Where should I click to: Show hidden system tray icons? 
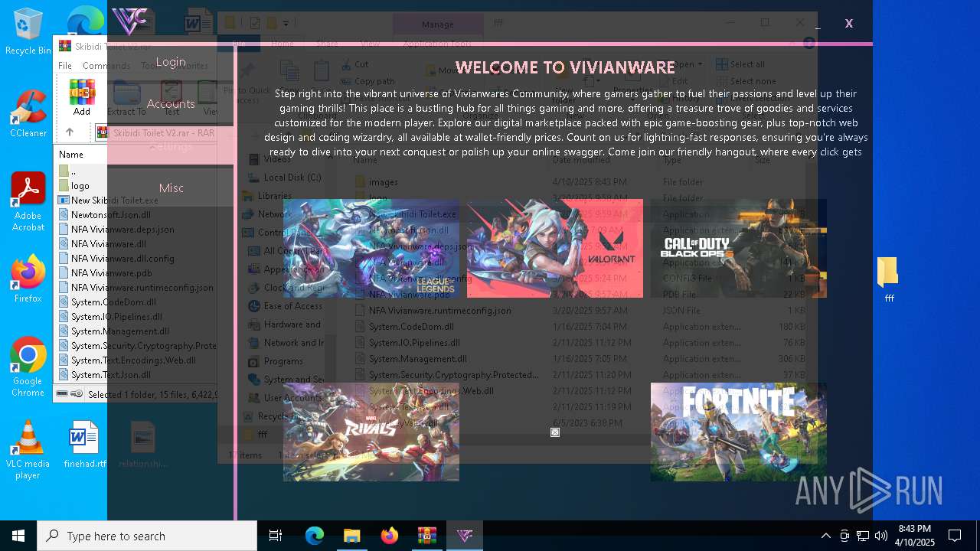pyautogui.click(x=825, y=536)
